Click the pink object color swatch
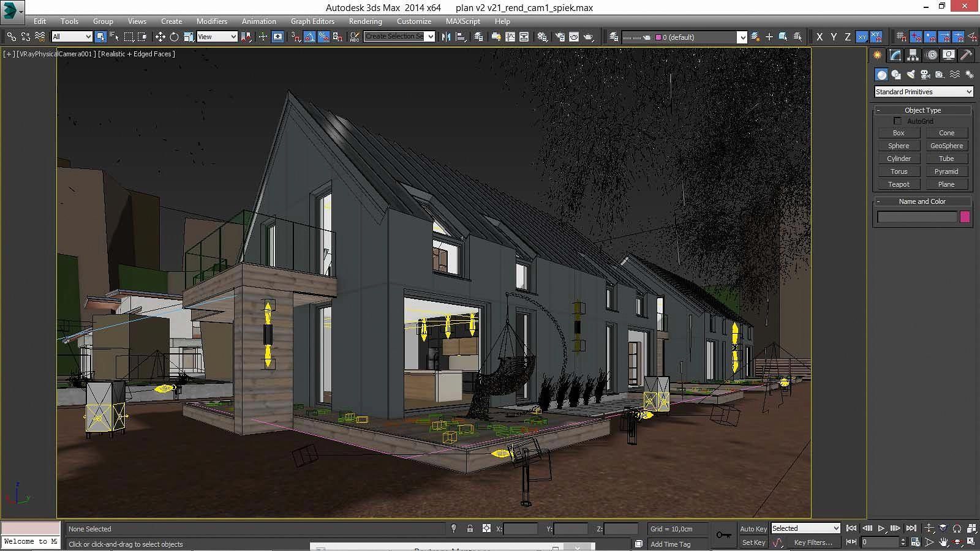This screenshot has height=551, width=980. [x=965, y=217]
